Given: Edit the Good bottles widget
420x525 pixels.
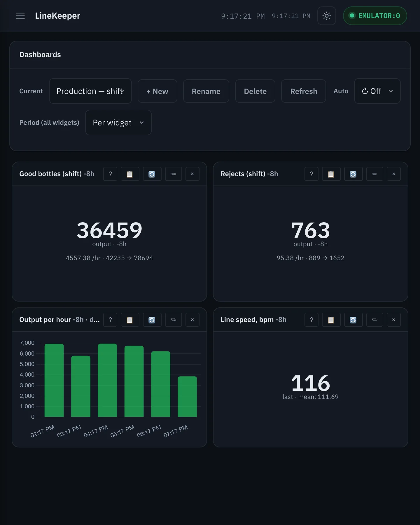Looking at the screenshot, I should (x=174, y=174).
